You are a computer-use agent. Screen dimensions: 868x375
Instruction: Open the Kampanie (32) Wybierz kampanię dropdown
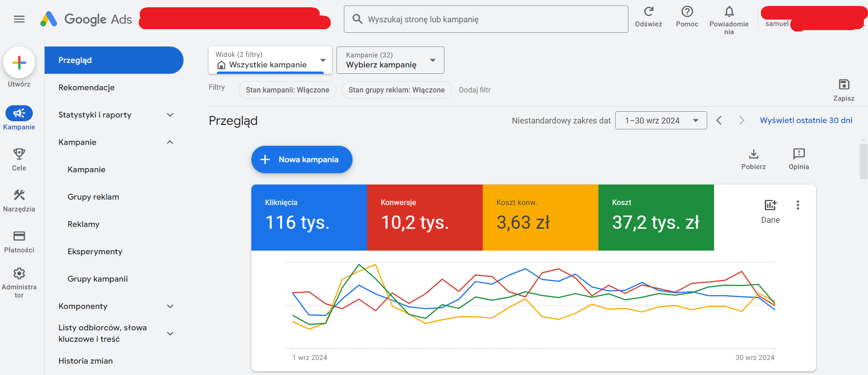(390, 60)
